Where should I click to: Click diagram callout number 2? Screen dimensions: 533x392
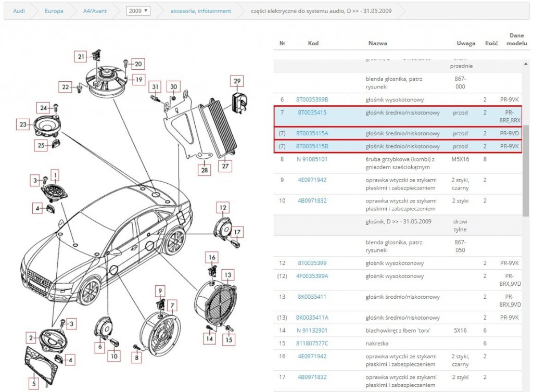coord(31,338)
